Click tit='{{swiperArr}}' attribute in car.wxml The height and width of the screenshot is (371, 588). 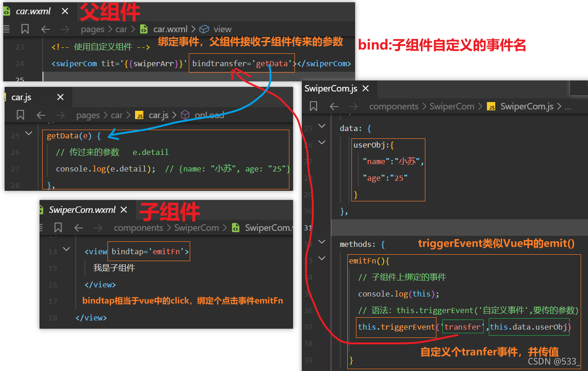point(143,63)
